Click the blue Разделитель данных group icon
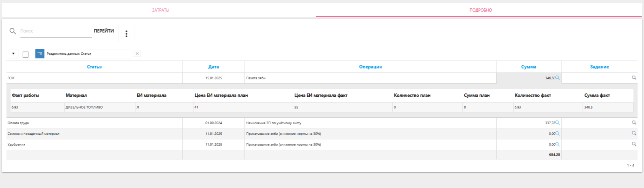Viewport: 644px width, 188px height. coord(40,54)
